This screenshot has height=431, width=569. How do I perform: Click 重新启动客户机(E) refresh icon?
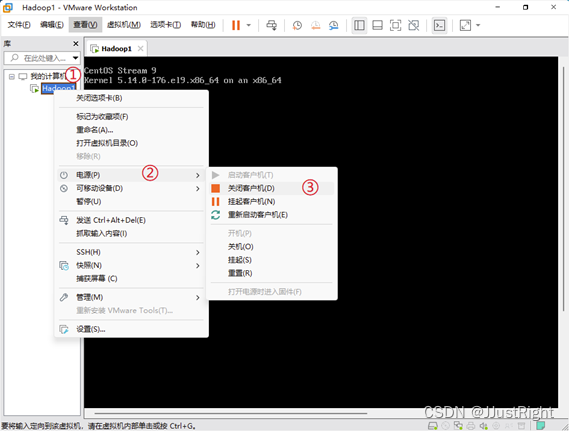coord(216,215)
